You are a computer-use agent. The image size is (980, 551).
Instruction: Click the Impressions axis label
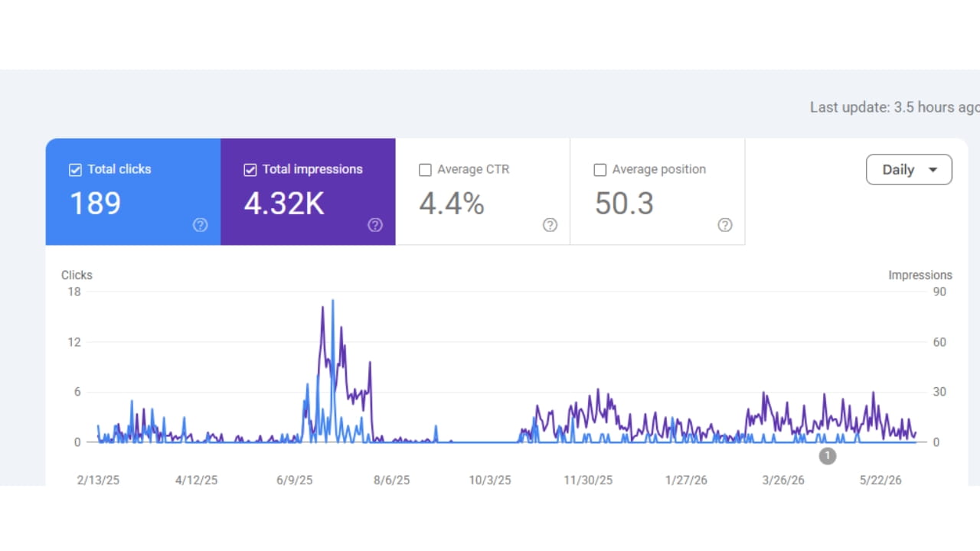(x=920, y=275)
